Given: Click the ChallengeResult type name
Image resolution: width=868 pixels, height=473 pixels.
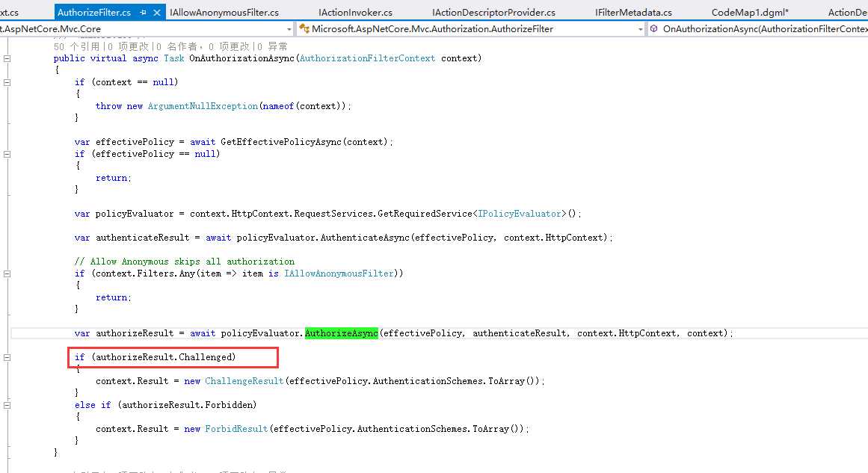Looking at the screenshot, I should point(244,381).
